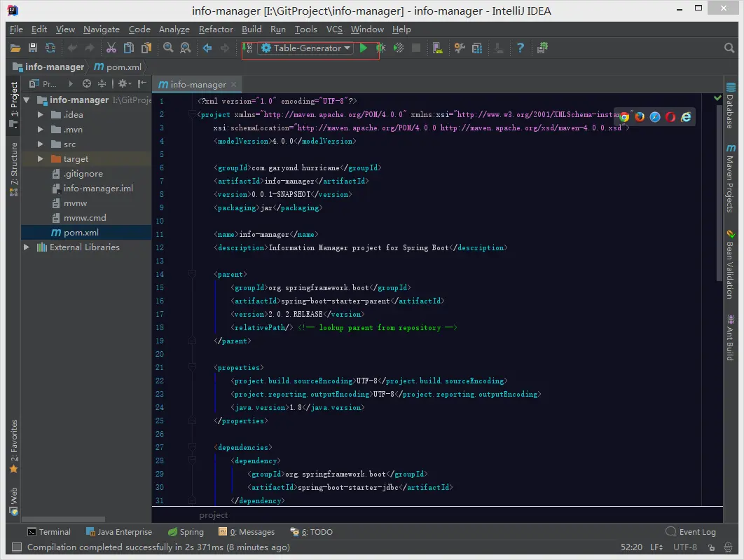
Task: Collapse all nodes in the project panel
Action: point(102,84)
